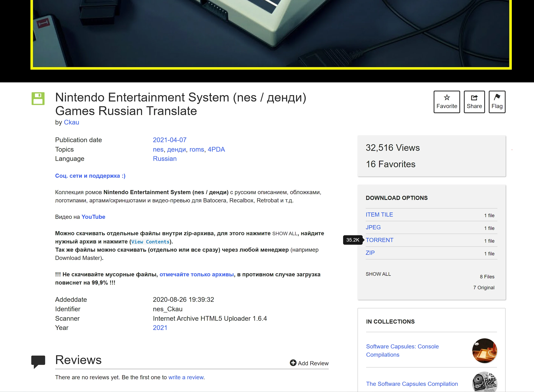The width and height of the screenshot is (534, 392).
Task: Click the 16 Favorites text
Action: (x=390, y=164)
